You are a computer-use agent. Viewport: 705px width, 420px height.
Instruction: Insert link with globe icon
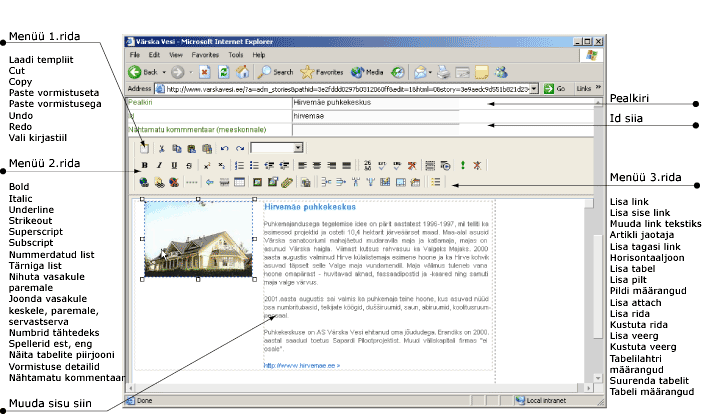tap(145, 183)
